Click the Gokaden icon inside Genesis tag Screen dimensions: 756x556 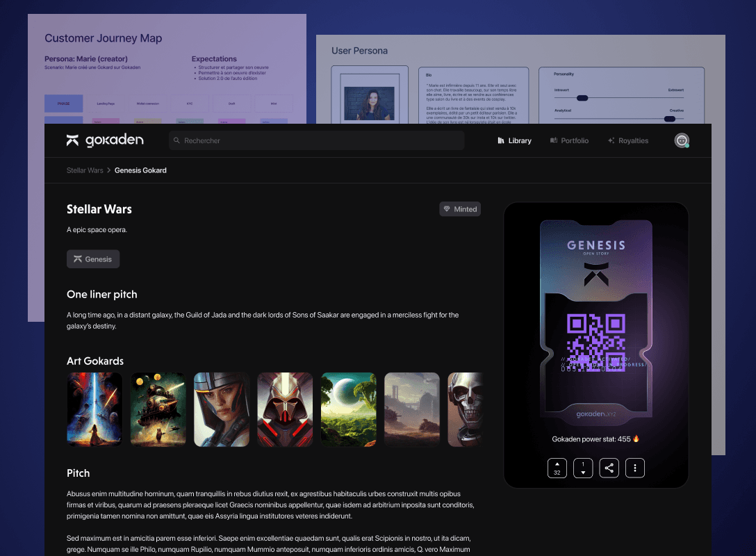[78, 259]
